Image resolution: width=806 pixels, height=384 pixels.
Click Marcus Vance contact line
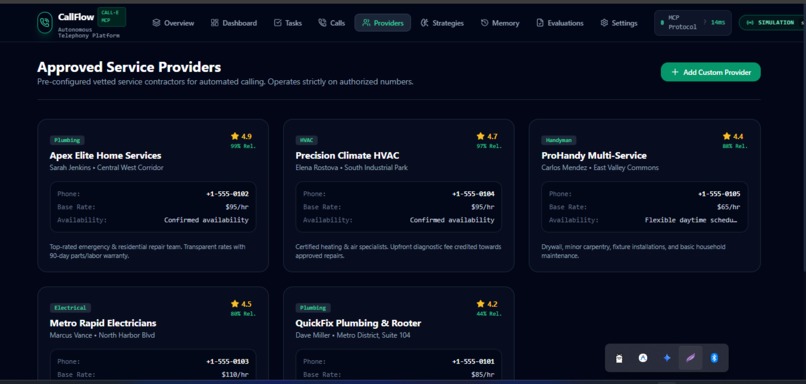coord(102,335)
